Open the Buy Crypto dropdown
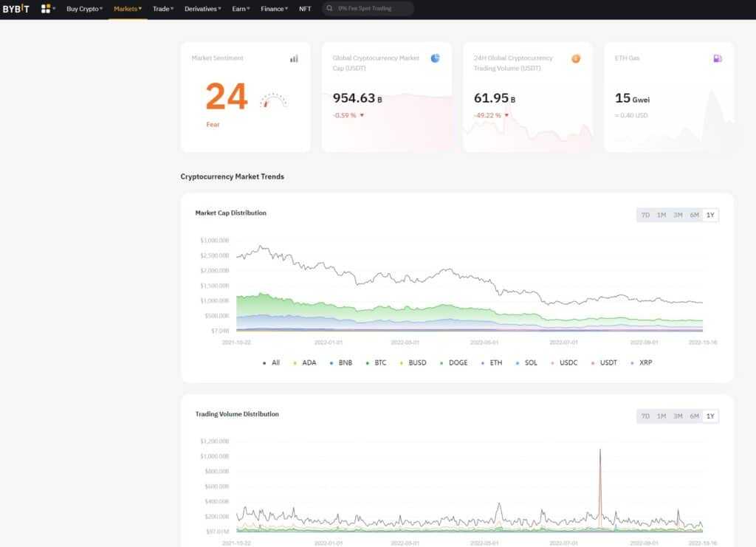 tap(84, 9)
